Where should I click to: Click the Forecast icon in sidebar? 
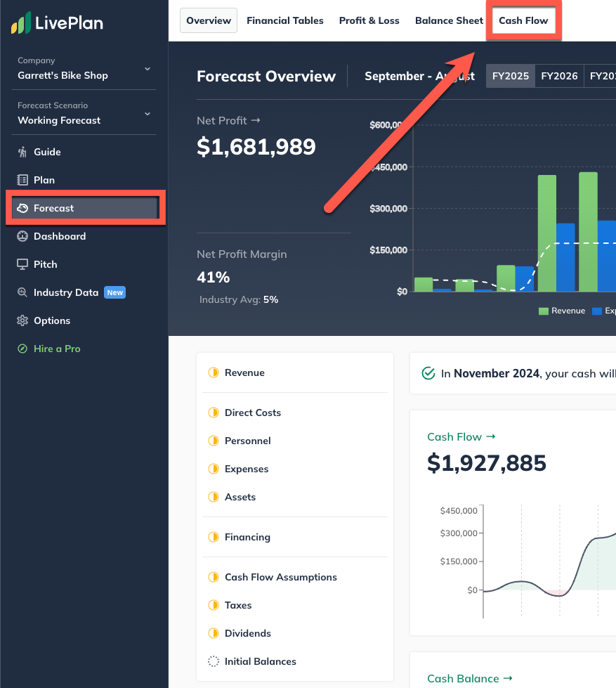pyautogui.click(x=22, y=208)
